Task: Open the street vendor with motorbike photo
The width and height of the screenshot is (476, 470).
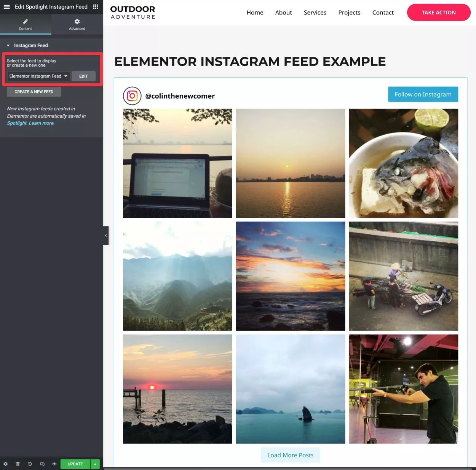Action: pyautogui.click(x=403, y=276)
